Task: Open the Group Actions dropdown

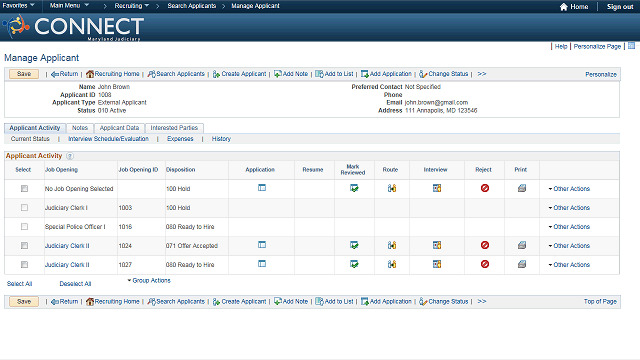Action: pyautogui.click(x=149, y=280)
